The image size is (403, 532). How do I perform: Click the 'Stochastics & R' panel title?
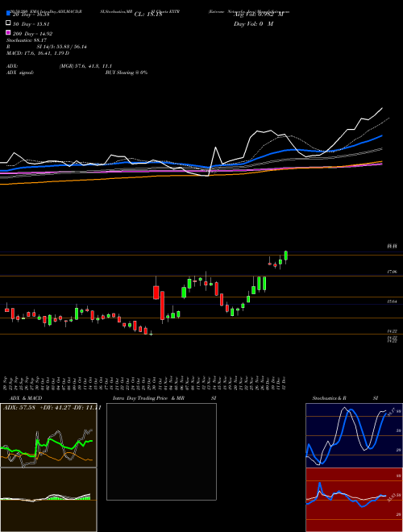329,398
